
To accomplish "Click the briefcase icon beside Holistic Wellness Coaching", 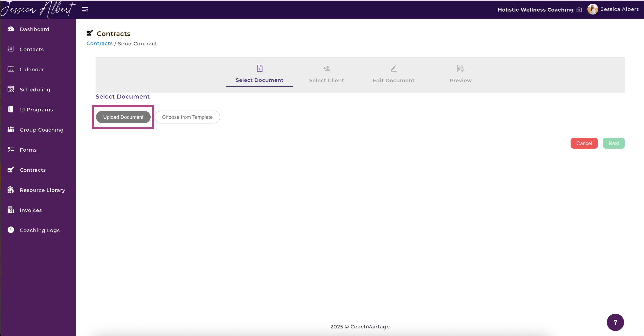I will (x=579, y=10).
